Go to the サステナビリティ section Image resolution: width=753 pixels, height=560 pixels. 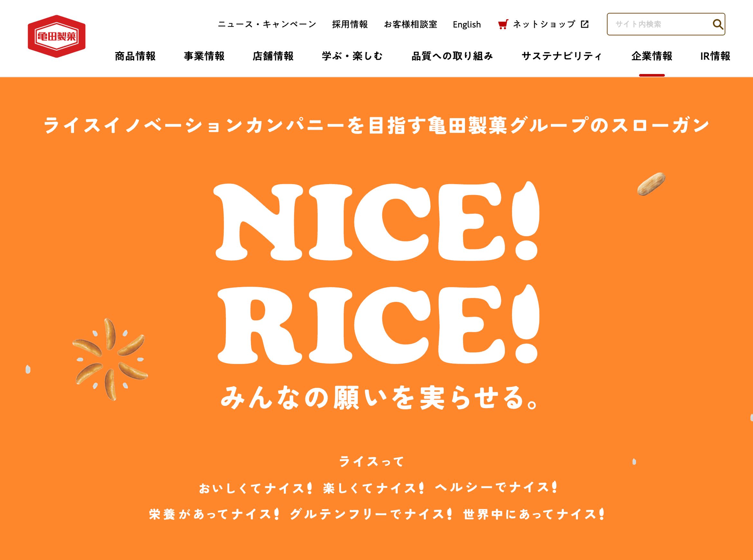562,56
